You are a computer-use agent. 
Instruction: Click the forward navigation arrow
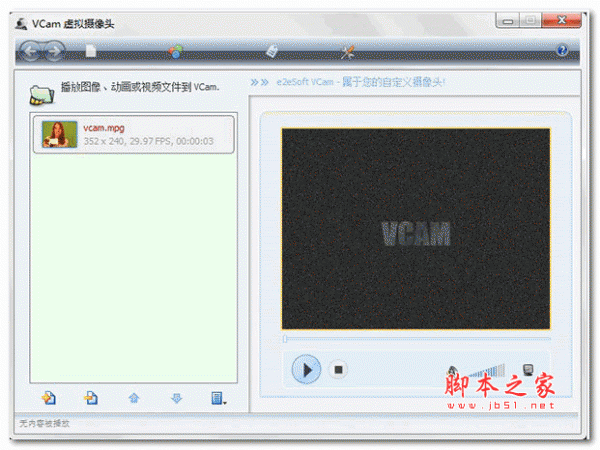click(x=54, y=51)
